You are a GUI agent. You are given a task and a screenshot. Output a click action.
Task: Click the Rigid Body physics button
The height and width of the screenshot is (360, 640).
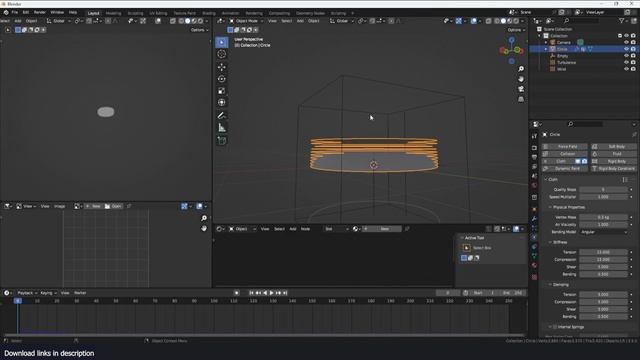[x=613, y=161]
